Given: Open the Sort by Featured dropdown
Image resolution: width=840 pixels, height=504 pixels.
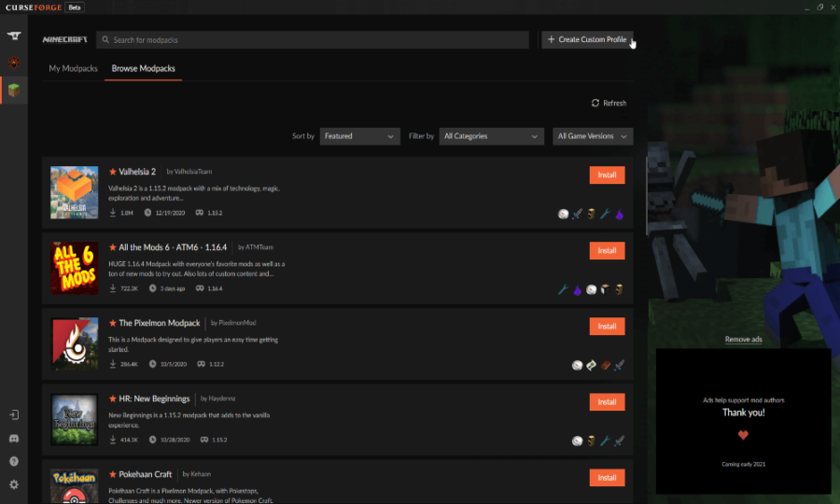Looking at the screenshot, I should tap(359, 136).
